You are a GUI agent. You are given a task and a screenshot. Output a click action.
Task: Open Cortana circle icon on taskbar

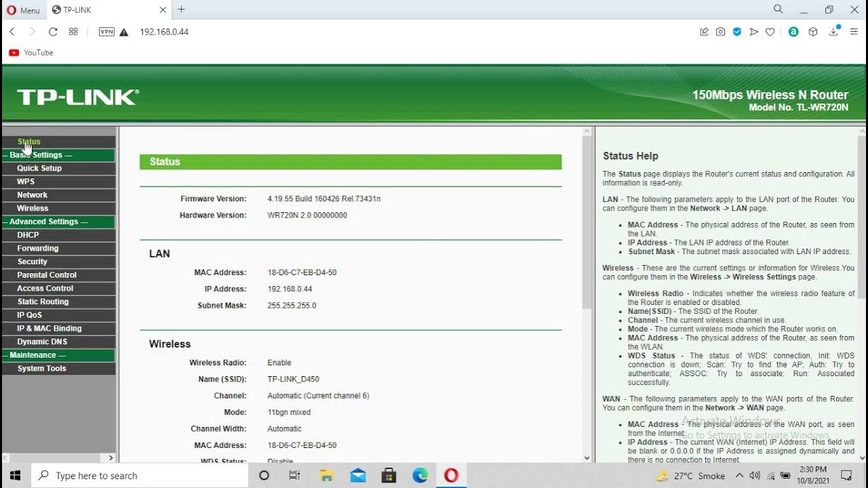pyautogui.click(x=264, y=476)
